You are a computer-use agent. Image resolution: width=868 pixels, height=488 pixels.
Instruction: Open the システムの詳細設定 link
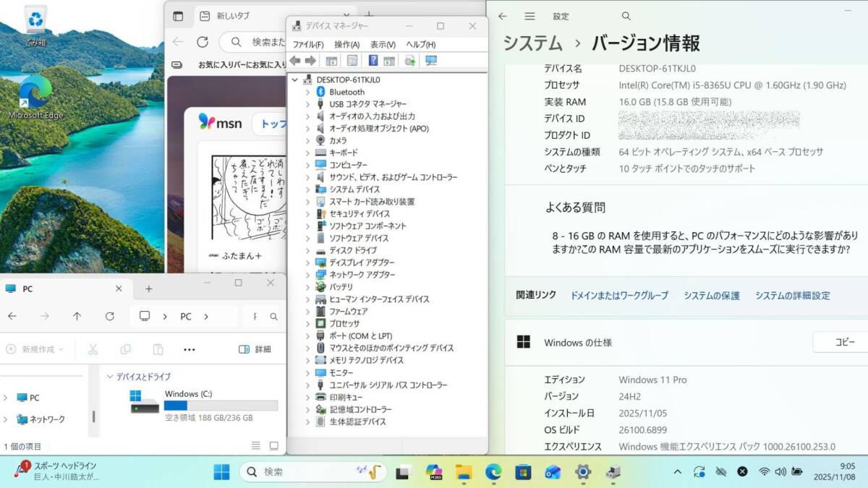[x=792, y=296]
